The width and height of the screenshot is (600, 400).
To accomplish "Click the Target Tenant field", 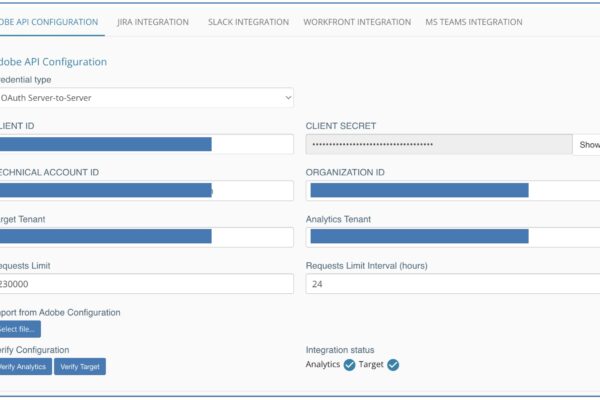I will pyautogui.click(x=147, y=237).
